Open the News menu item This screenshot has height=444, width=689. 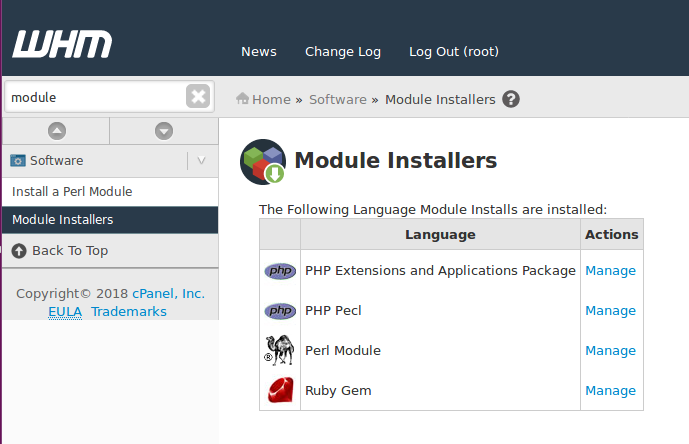[259, 52]
